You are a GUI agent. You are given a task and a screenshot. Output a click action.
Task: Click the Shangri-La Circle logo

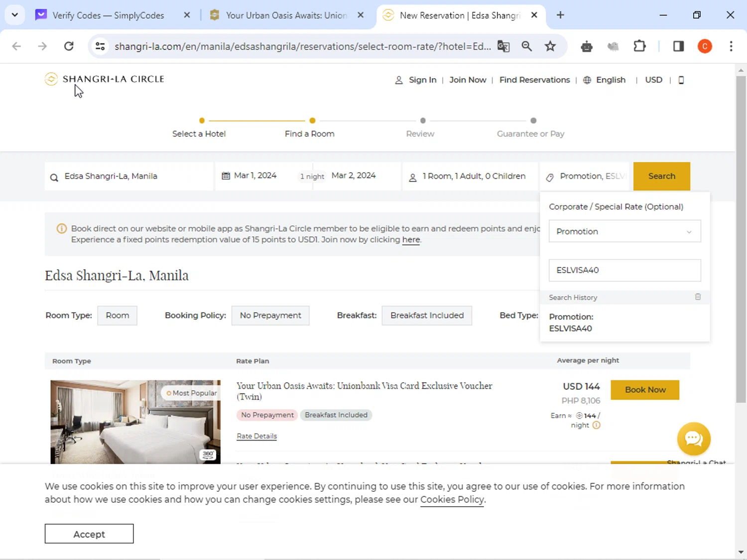point(105,79)
